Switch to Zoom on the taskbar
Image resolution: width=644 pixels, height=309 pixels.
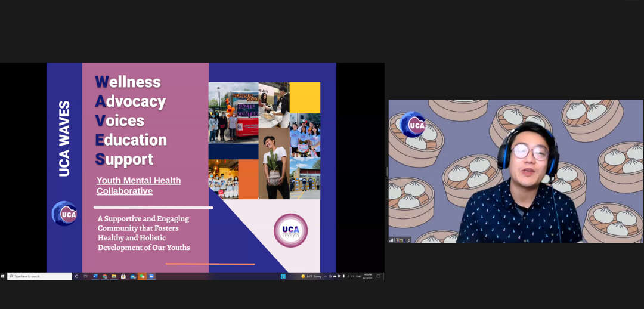tap(151, 276)
